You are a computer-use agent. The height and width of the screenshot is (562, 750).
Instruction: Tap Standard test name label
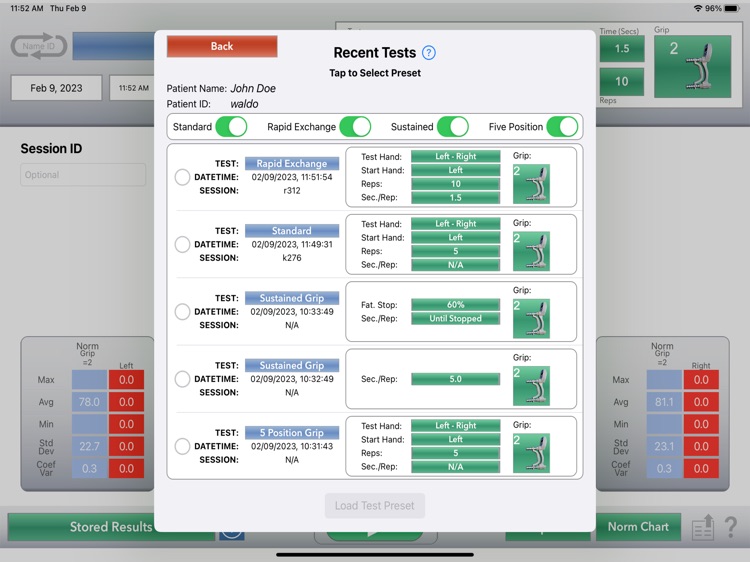click(292, 231)
